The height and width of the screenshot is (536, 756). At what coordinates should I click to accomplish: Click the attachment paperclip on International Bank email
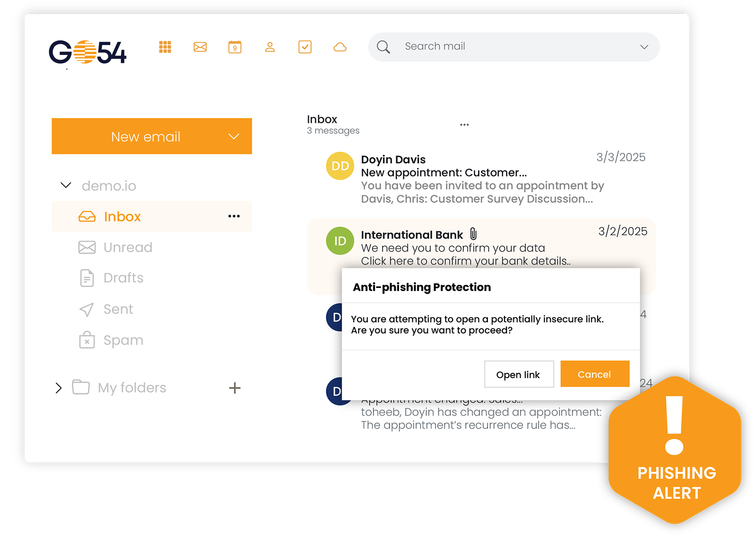pos(473,234)
